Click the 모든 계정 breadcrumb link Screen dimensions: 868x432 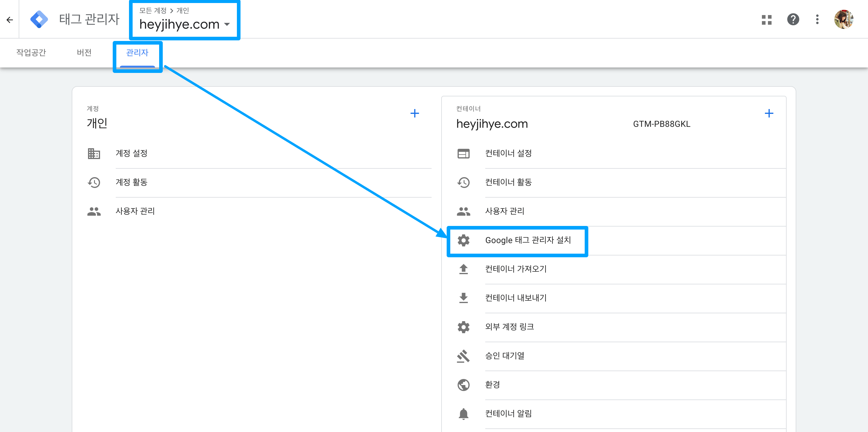(153, 11)
